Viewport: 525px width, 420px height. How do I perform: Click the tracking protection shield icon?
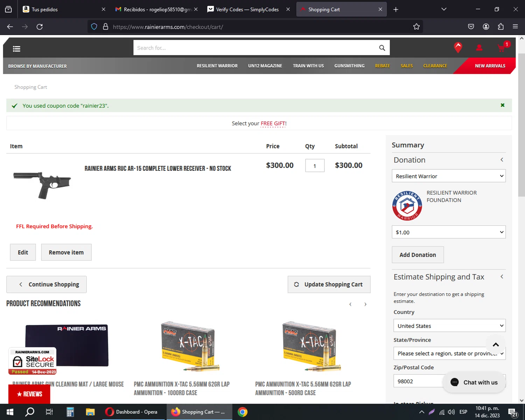[94, 27]
